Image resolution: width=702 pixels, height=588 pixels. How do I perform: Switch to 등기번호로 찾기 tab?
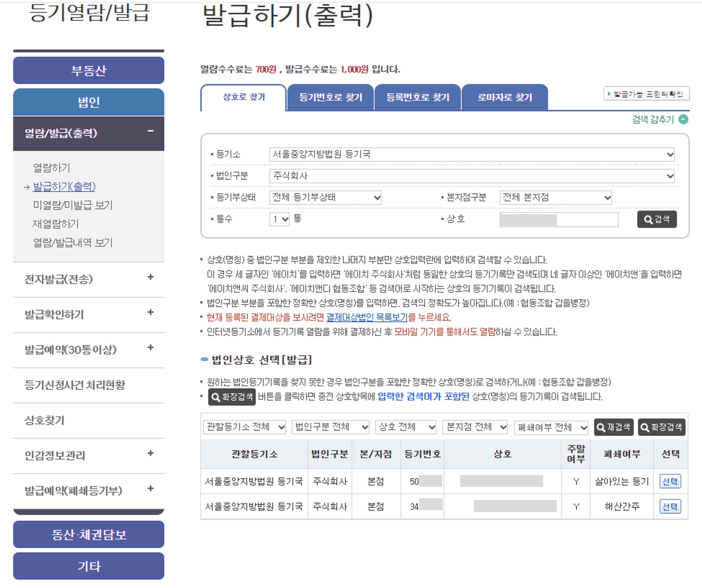330,98
